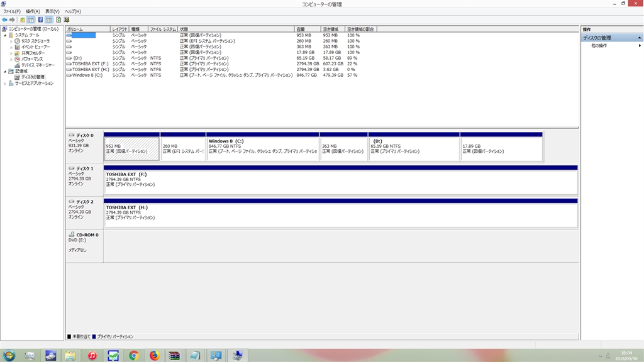Image resolution: width=644 pixels, height=362 pixels.
Task: Open the 表示(V) menu
Action: tap(52, 11)
